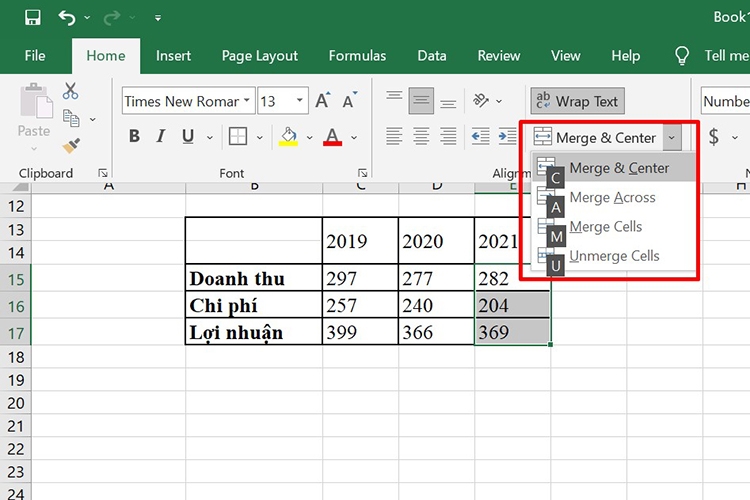Select Merge Cells from the menu
Viewport: 750px width, 500px height.
click(614, 226)
